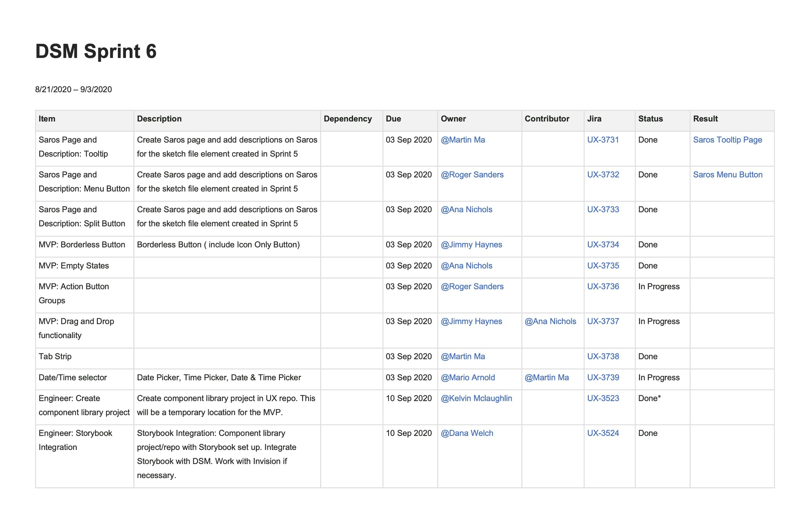
Task: Click @Ana Nichols owner of Split Button row
Action: (466, 210)
